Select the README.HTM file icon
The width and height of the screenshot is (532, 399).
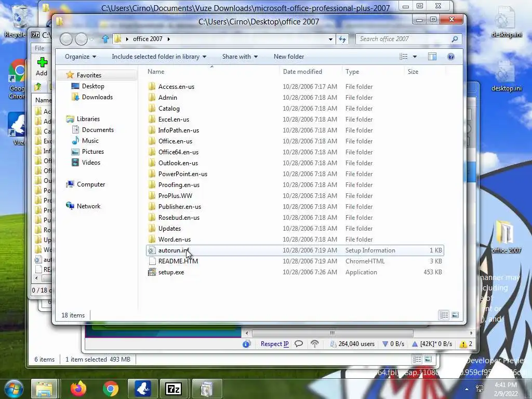pyautogui.click(x=152, y=261)
